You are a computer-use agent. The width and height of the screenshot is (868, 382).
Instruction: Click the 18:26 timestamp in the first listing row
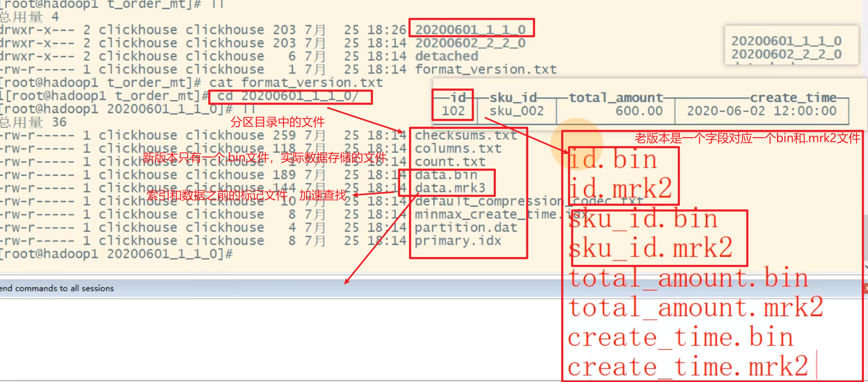[387, 30]
